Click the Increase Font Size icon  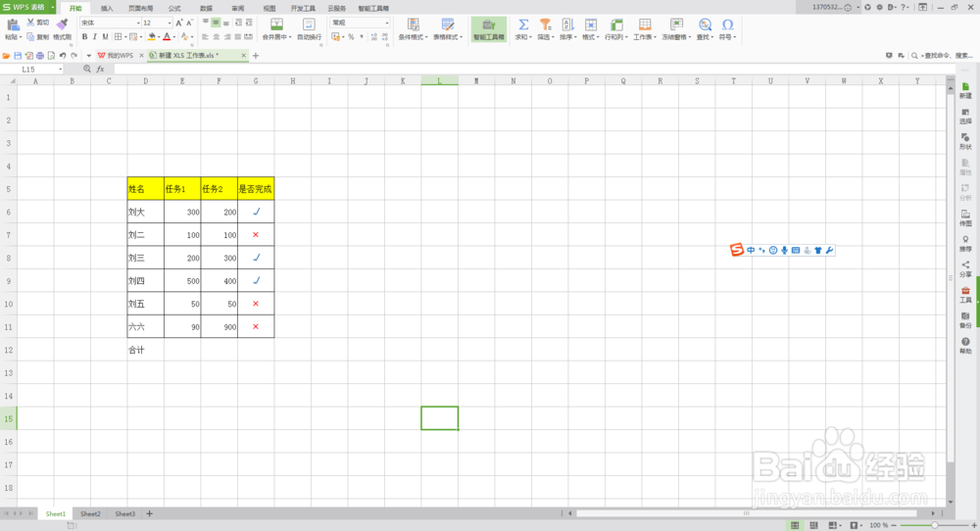179,23
